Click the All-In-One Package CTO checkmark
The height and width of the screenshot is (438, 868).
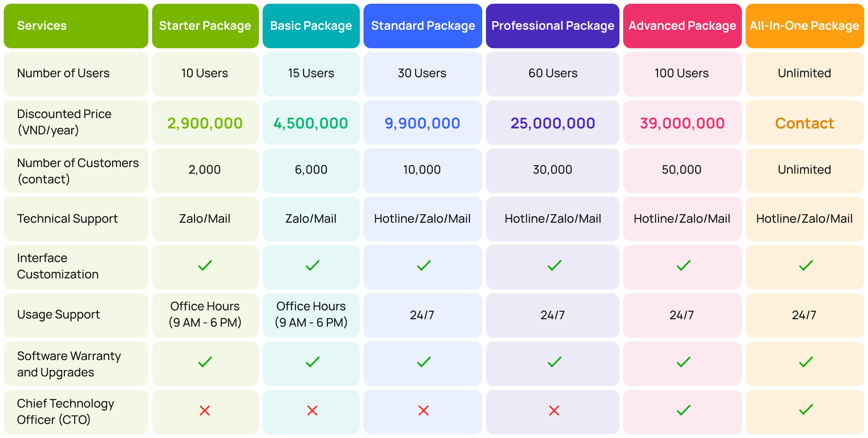tap(806, 410)
